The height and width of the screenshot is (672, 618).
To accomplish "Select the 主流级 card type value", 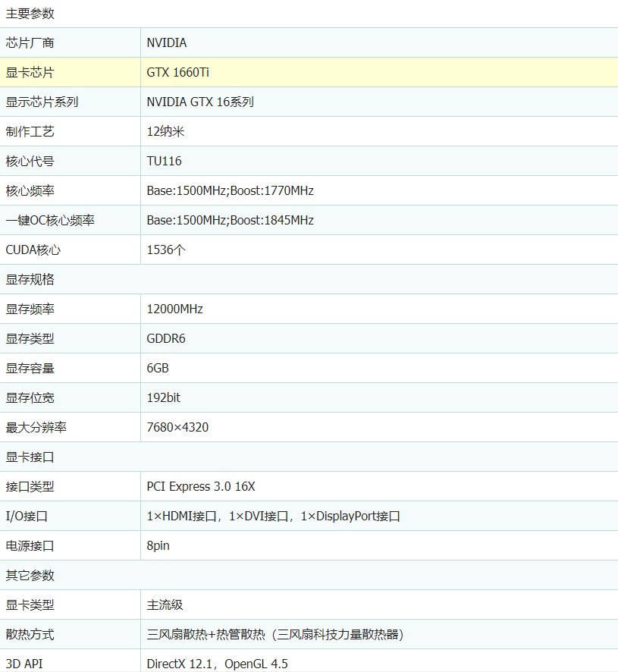I will pos(165,604).
